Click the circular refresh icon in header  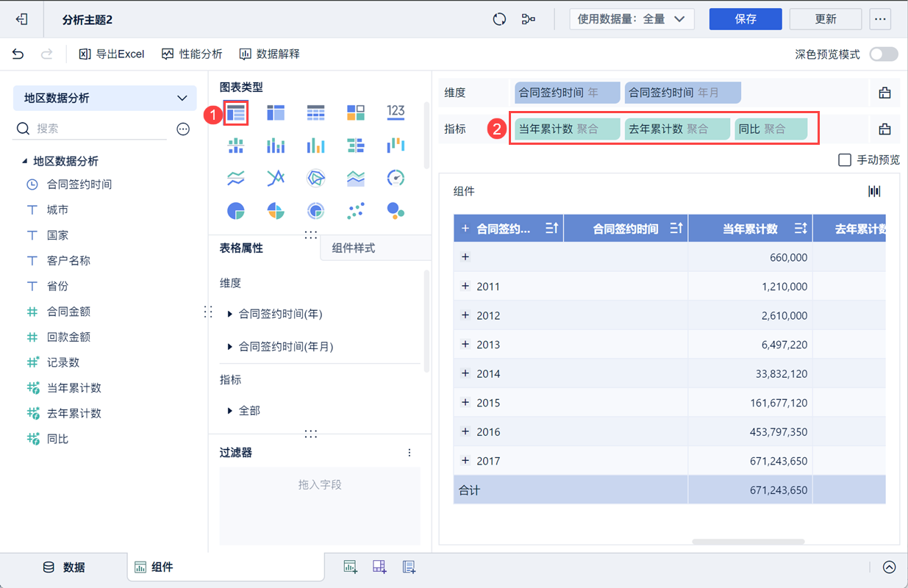[499, 19]
